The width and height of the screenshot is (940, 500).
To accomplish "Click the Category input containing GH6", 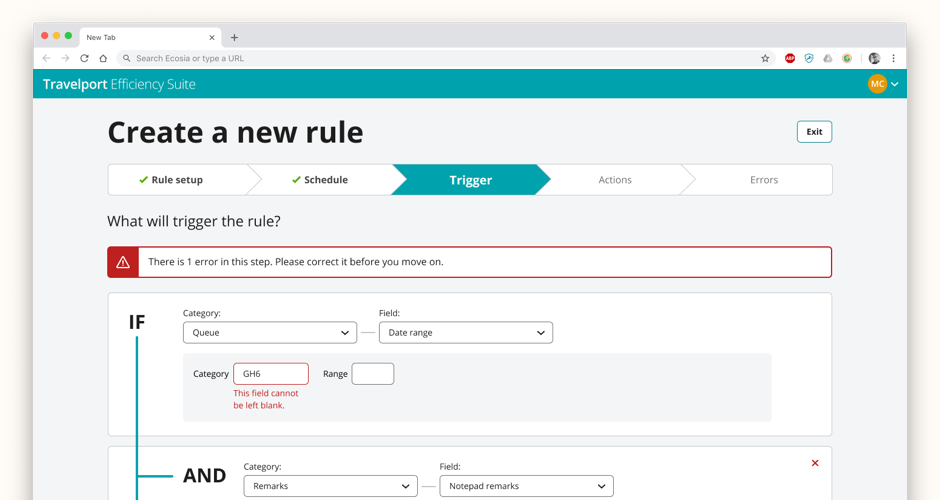I will 271,374.
